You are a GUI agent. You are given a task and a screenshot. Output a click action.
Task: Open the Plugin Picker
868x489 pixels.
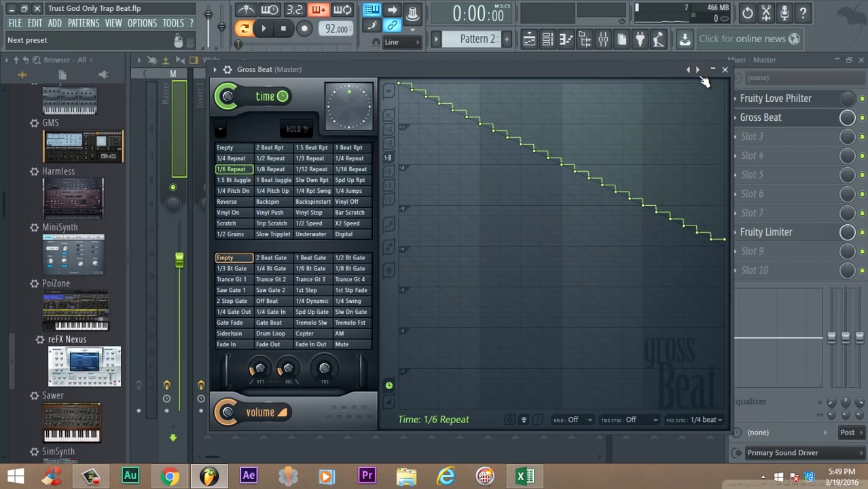640,39
